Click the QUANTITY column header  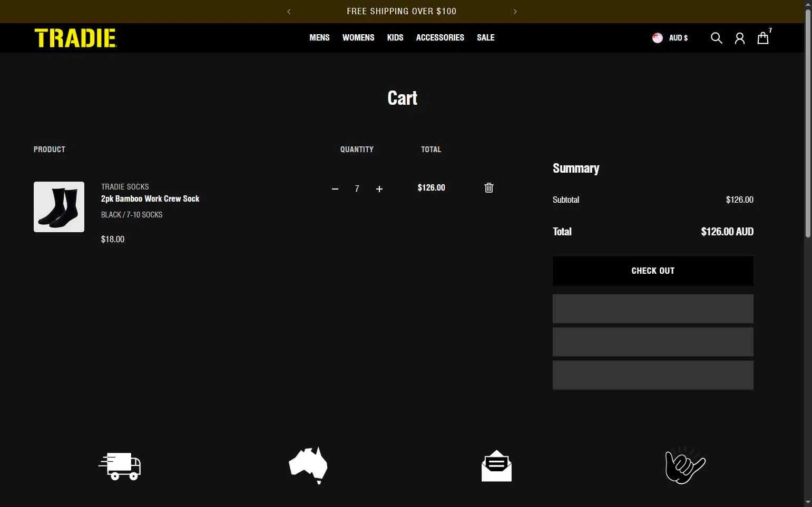pos(357,150)
